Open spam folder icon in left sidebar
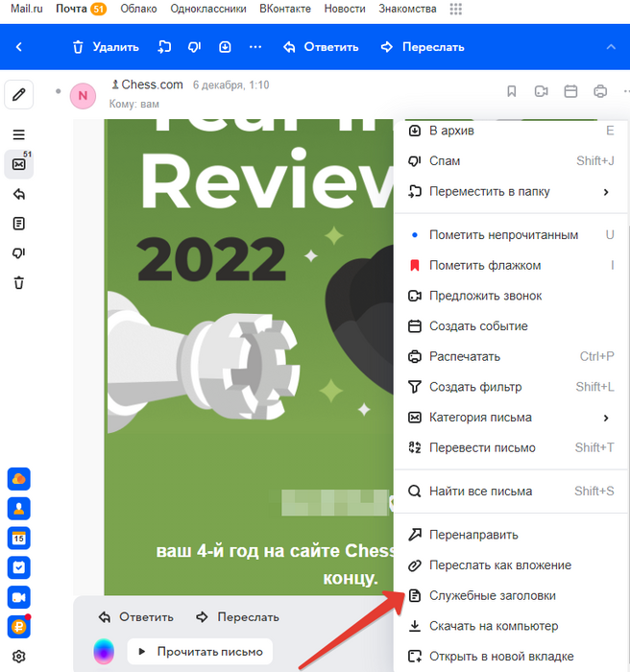630x672 pixels. (19, 252)
